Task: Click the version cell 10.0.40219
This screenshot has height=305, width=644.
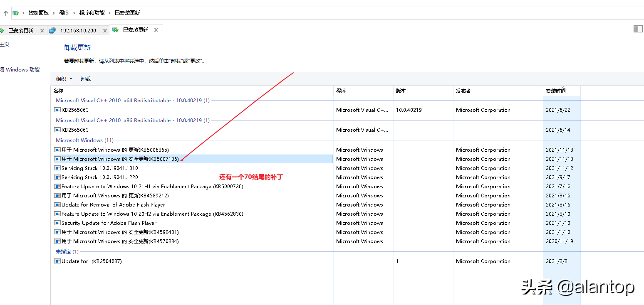Action: point(409,110)
